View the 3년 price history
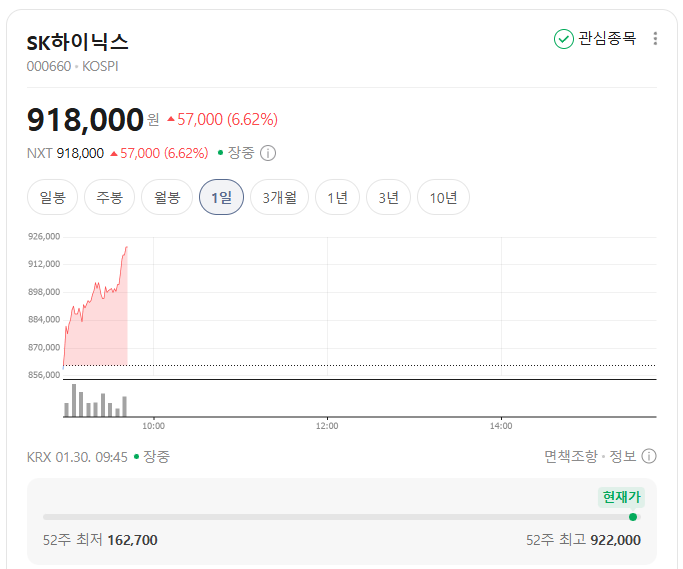Viewport: 683px width, 569px height. (388, 197)
